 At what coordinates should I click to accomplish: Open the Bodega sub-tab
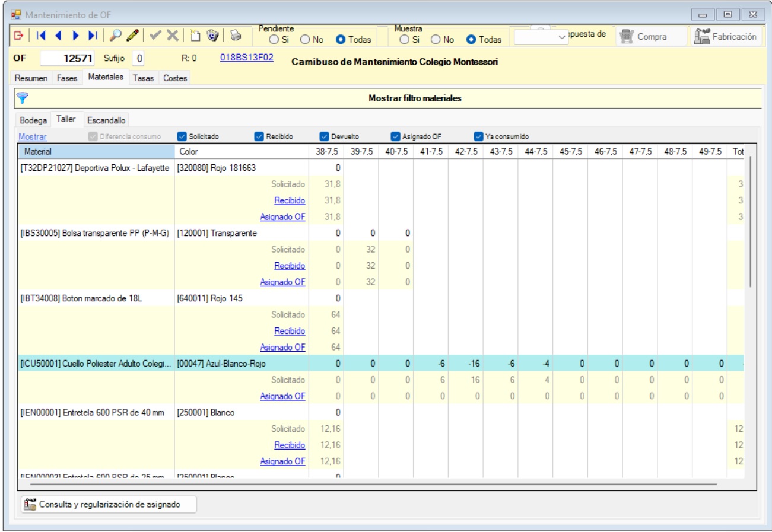33,120
